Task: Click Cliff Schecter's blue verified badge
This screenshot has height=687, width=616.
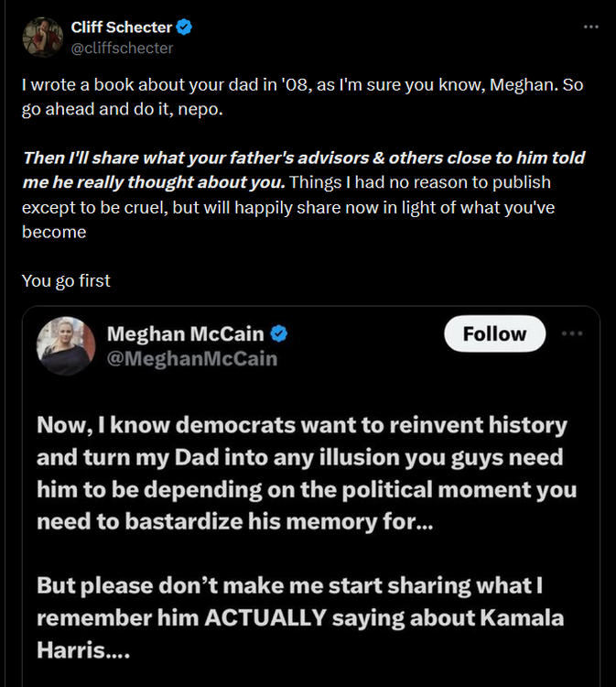Action: [184, 27]
